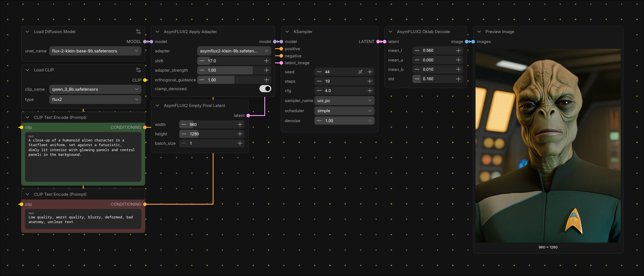The image size is (644, 276).
Task: Open the scheduler dropdown
Action: point(344,111)
